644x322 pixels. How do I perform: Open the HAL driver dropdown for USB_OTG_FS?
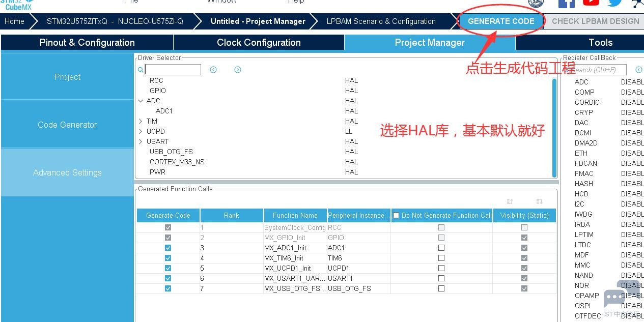point(351,152)
